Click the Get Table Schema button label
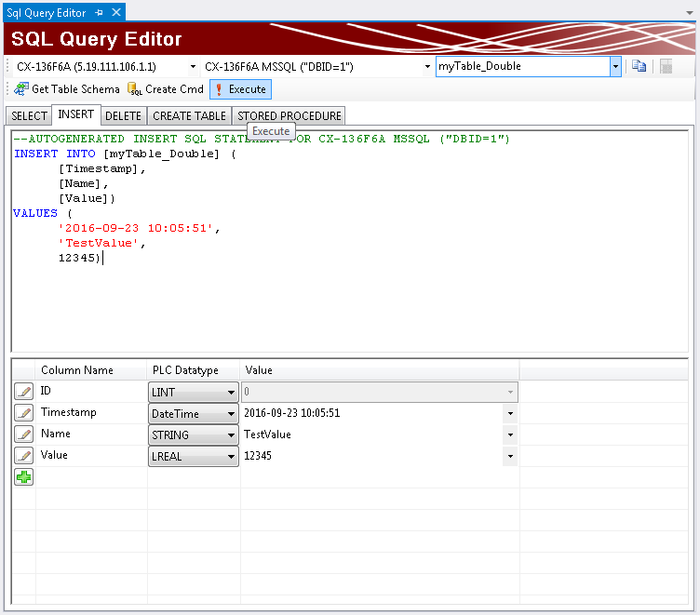Screen dimensions: 700x615 click(75, 89)
